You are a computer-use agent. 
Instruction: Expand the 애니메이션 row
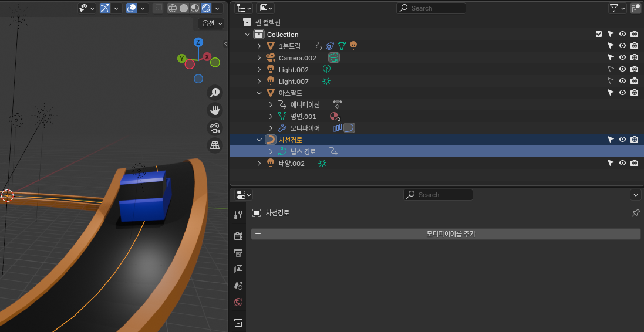pos(271,104)
